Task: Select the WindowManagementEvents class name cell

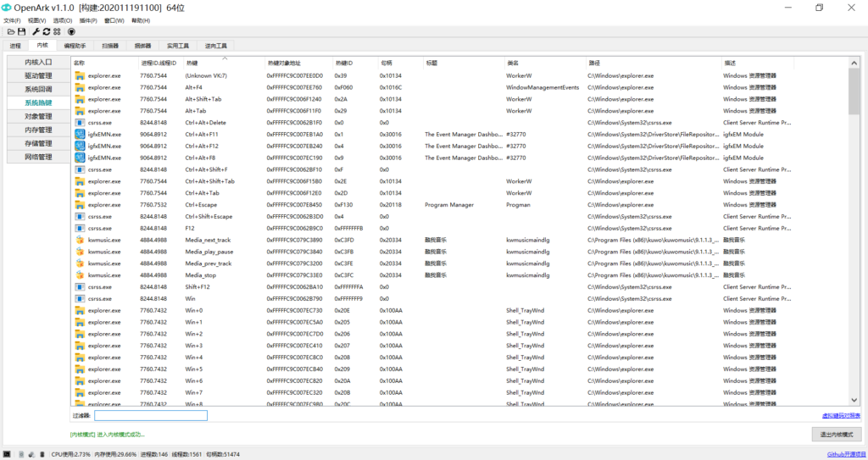Action: 542,87
